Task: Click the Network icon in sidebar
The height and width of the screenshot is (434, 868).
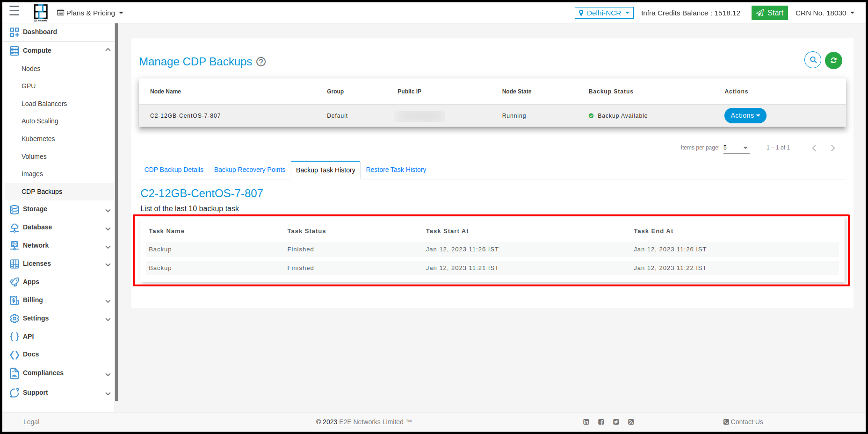Action: [x=14, y=246]
